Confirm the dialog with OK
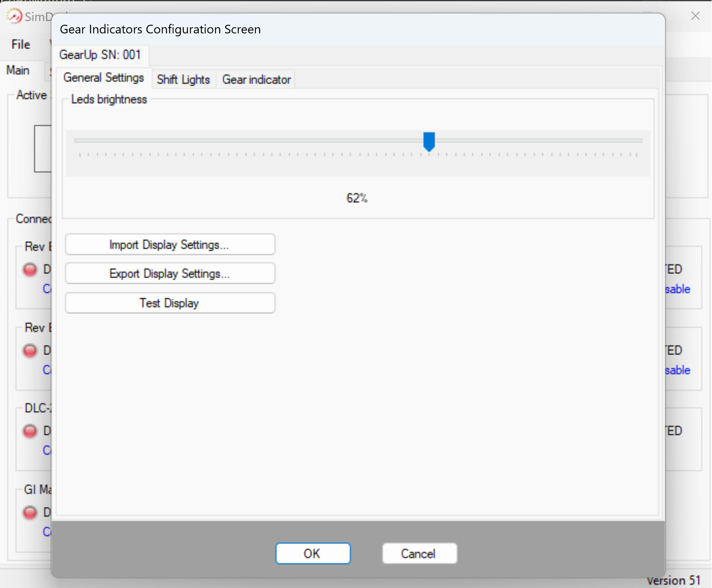The width and height of the screenshot is (712, 588). (x=312, y=553)
